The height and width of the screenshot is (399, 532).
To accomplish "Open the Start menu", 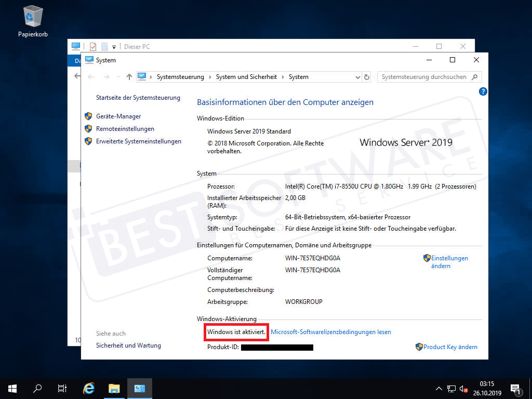I will (x=11, y=388).
